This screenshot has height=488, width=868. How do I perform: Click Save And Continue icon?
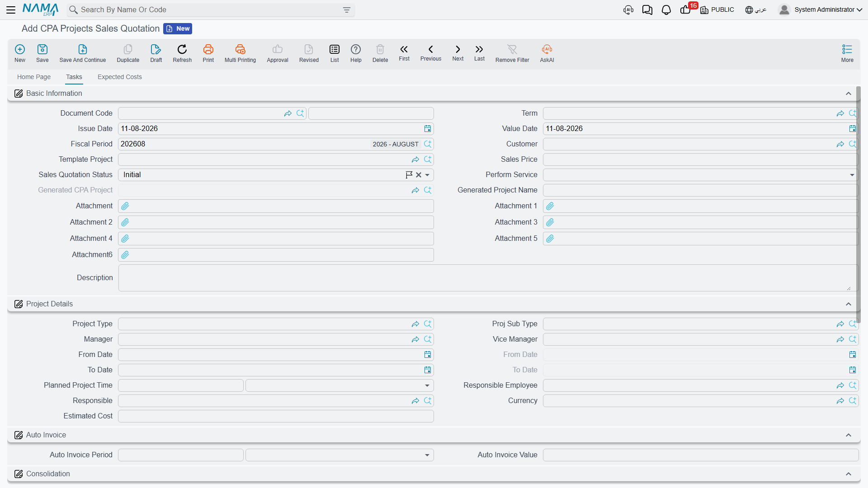pyautogui.click(x=83, y=53)
